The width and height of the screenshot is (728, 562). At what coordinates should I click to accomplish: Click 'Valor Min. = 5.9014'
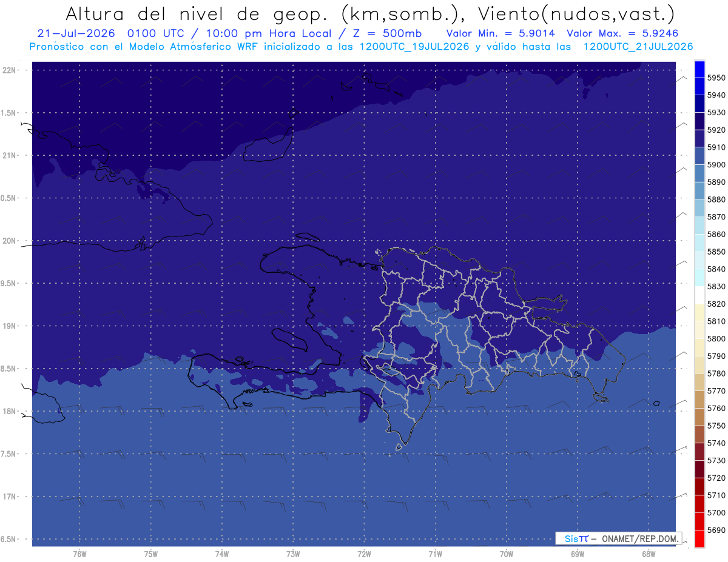coord(500,33)
